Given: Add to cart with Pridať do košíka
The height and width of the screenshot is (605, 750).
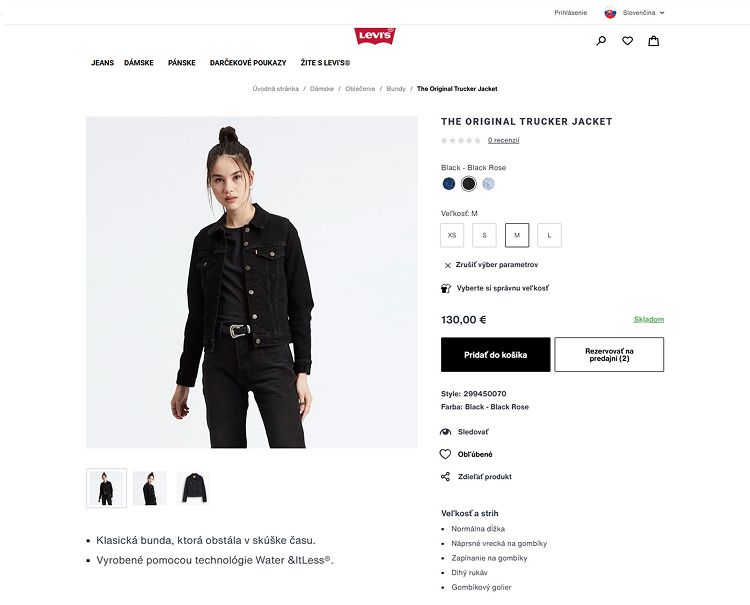Looking at the screenshot, I should click(496, 355).
